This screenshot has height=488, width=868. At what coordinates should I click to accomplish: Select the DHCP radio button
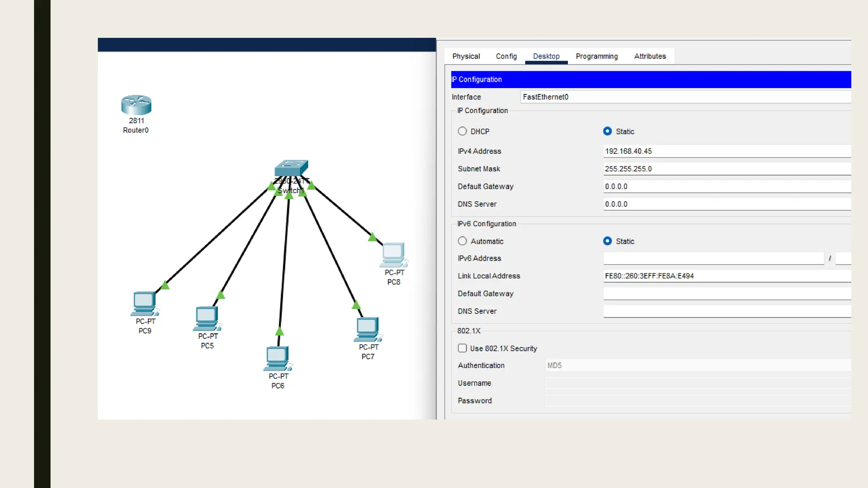pyautogui.click(x=462, y=131)
